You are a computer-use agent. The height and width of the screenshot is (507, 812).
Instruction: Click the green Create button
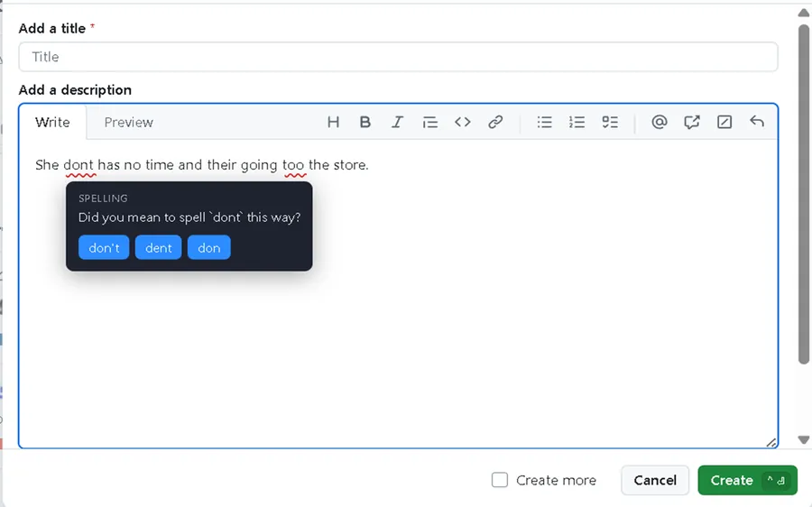(747, 480)
